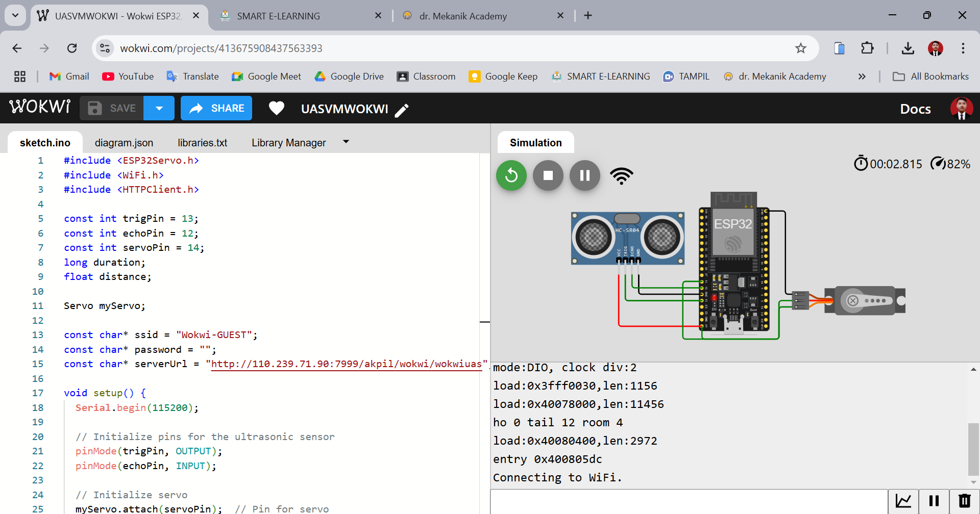Like the project with the heart icon
Viewport: 980px width, 514px height.
click(277, 108)
